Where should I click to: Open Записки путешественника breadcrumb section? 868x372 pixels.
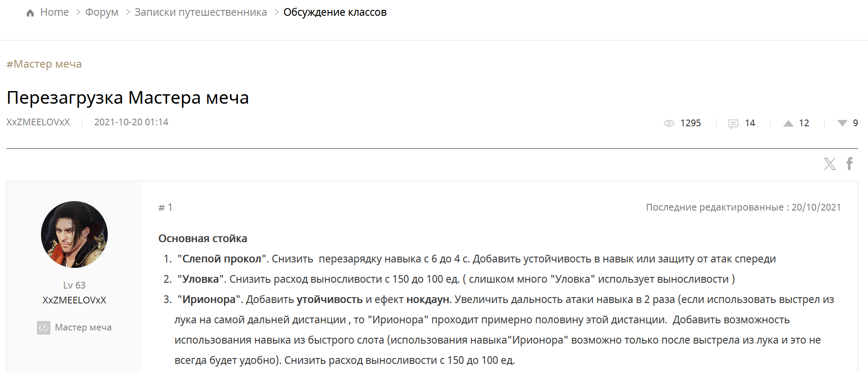tap(201, 12)
